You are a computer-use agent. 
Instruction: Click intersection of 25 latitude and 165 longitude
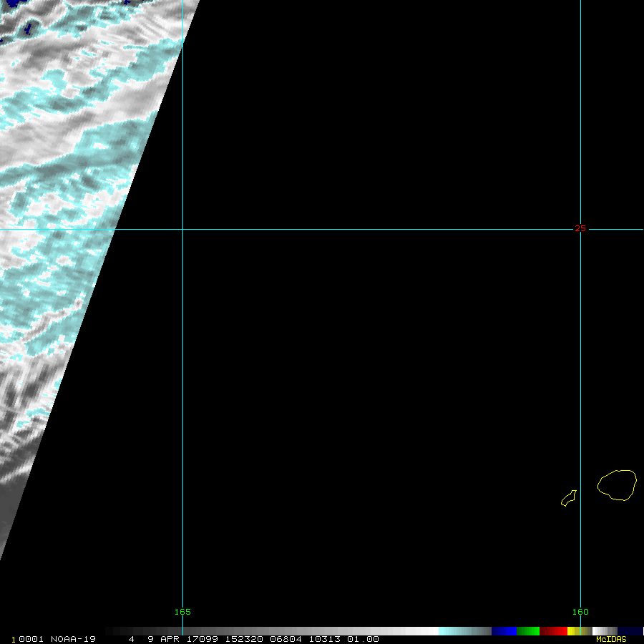click(x=182, y=229)
